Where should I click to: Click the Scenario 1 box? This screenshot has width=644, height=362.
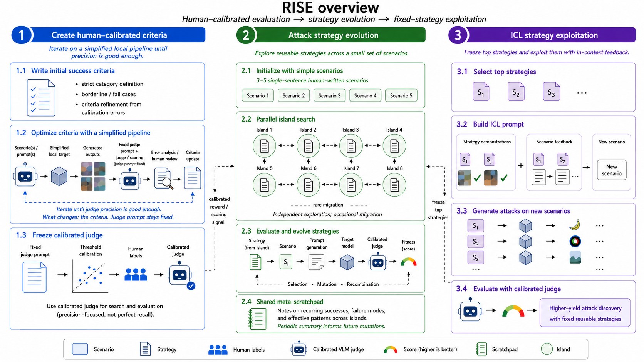258,95
